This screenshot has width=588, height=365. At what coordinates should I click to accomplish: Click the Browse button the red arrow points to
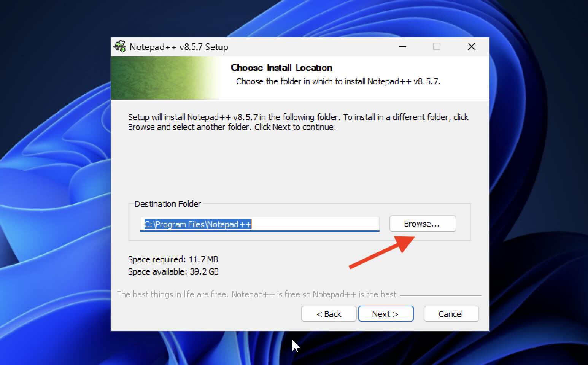tap(422, 224)
